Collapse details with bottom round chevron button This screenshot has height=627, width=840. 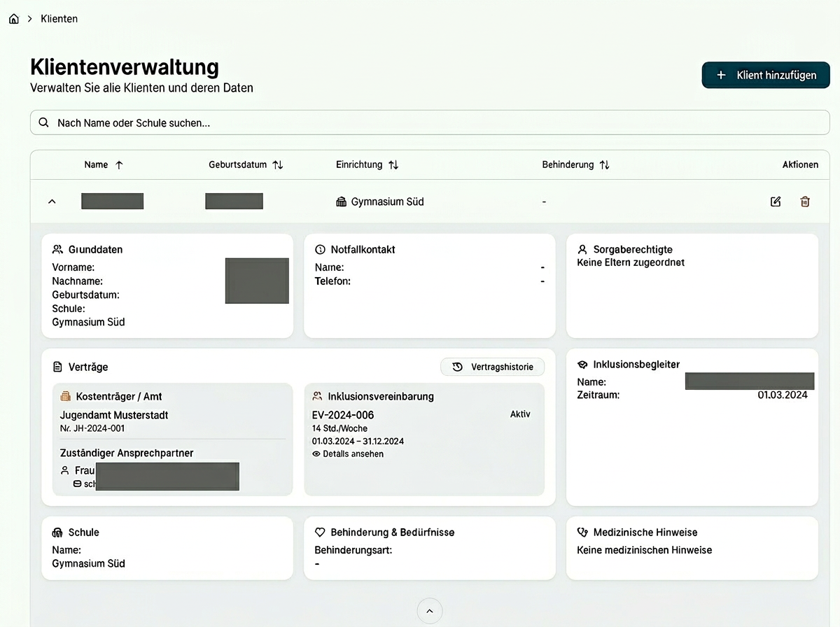pyautogui.click(x=430, y=611)
